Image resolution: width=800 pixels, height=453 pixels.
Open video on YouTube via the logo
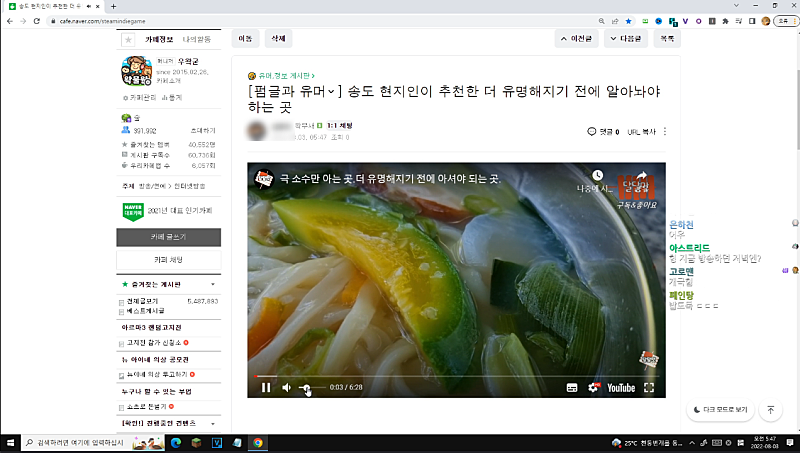pos(621,388)
